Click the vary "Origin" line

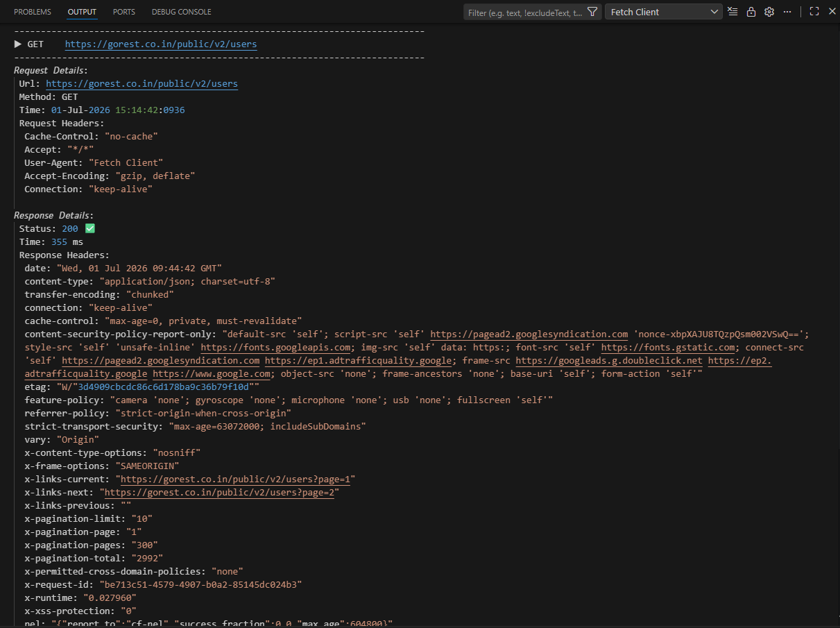coord(62,440)
